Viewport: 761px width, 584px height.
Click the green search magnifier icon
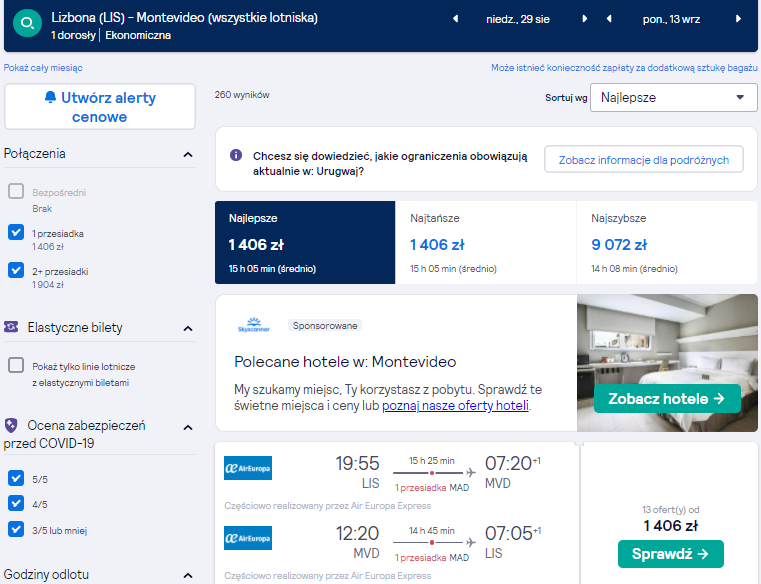point(27,22)
